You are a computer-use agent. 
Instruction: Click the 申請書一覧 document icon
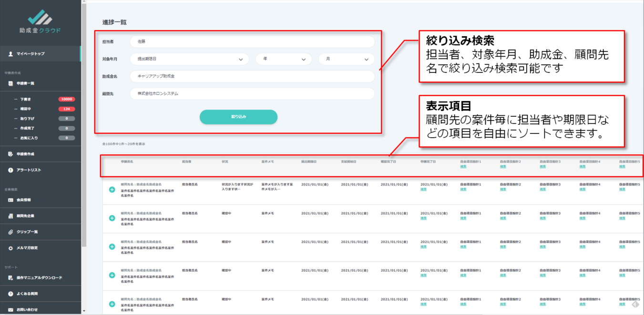click(10, 83)
